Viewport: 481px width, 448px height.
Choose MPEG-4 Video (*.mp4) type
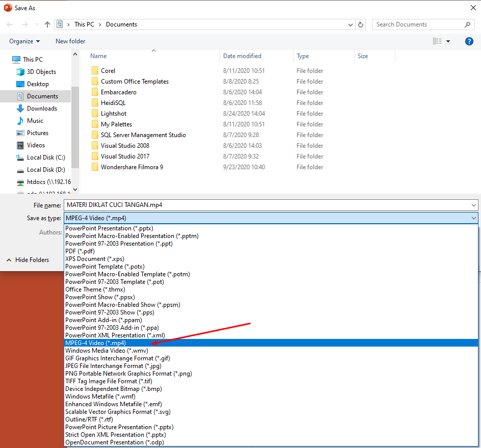click(x=271, y=343)
